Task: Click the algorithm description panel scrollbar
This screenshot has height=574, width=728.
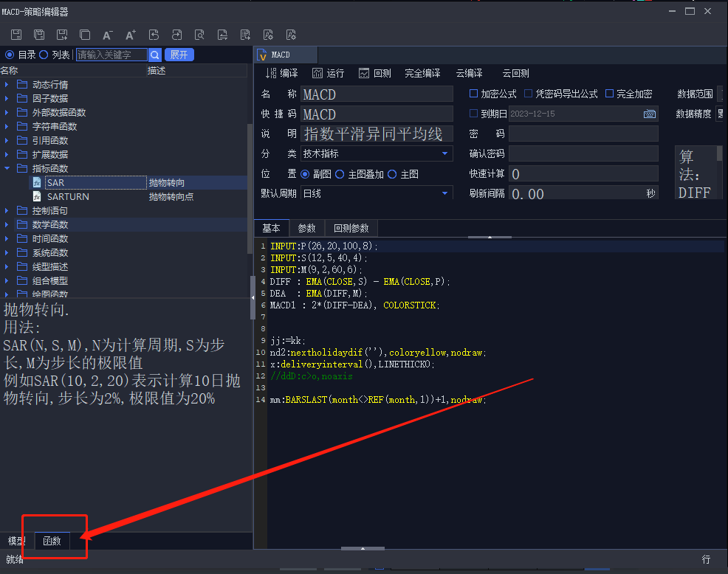Action: click(x=720, y=153)
